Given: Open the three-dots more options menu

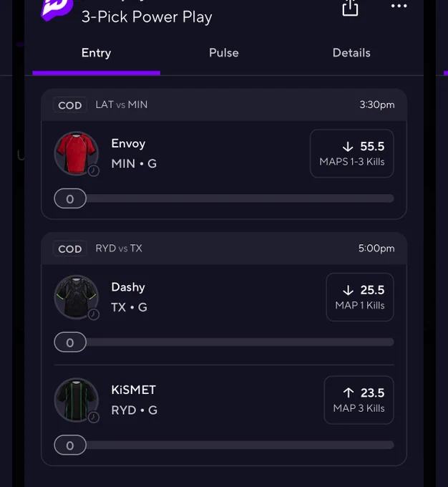Looking at the screenshot, I should [399, 6].
